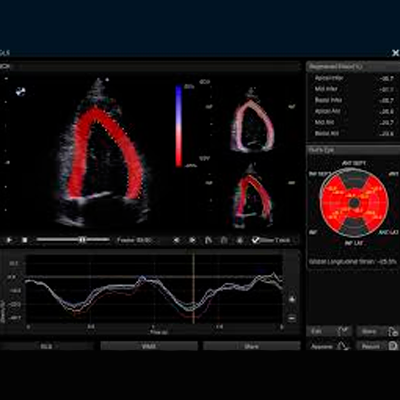
Task: Zoom out the strain curve graph
Action: coord(292,318)
